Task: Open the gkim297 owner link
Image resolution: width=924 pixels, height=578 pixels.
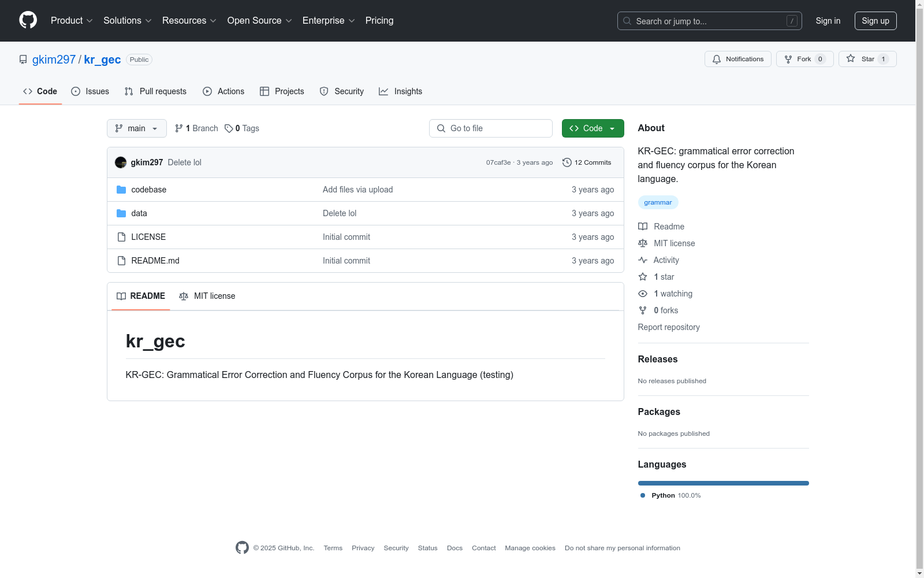Action: coord(54,60)
